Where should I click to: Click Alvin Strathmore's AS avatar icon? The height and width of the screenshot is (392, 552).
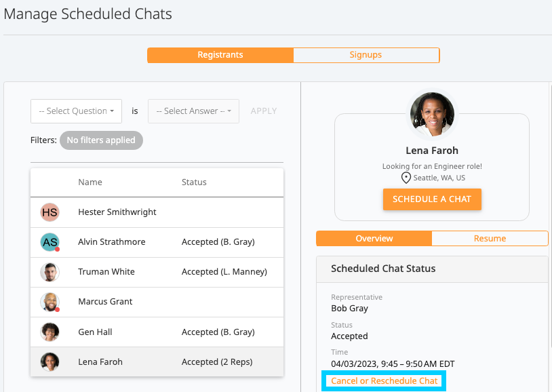coord(50,242)
